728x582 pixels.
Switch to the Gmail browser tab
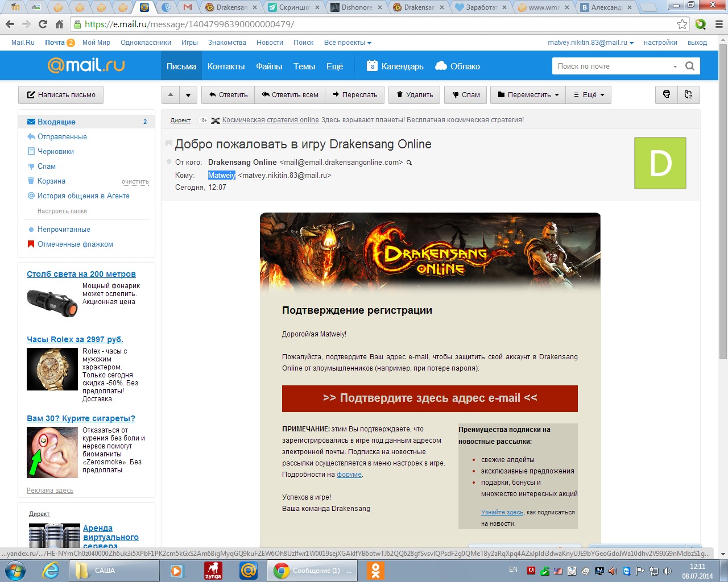[x=188, y=7]
